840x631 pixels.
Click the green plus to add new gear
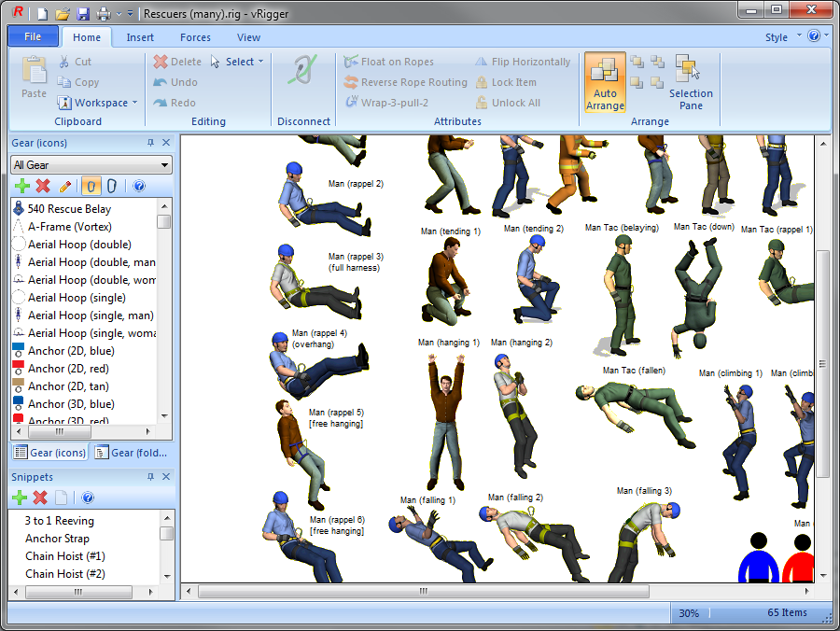21,186
